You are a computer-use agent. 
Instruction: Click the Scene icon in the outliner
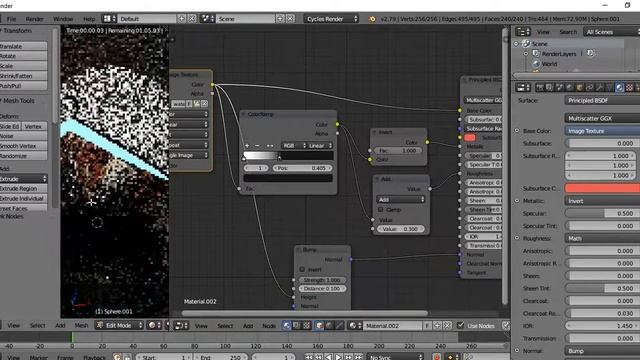pos(526,44)
